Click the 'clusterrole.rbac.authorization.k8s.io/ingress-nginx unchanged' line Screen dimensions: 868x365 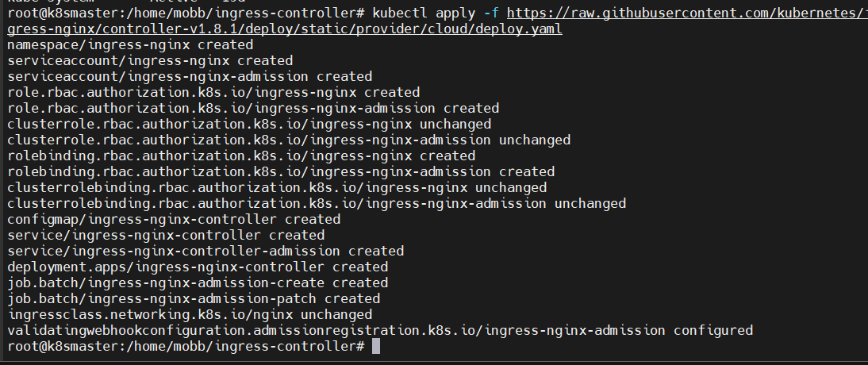[249, 124]
